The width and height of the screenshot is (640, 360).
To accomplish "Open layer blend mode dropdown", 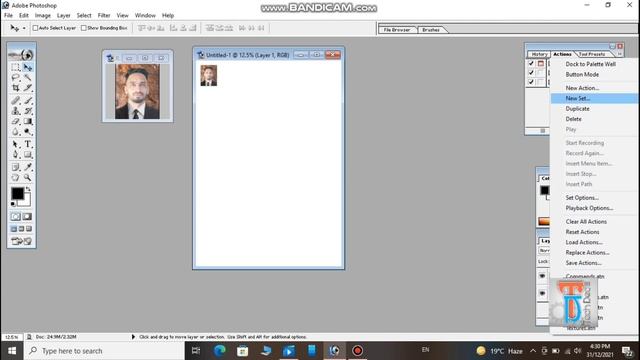I will [x=544, y=250].
